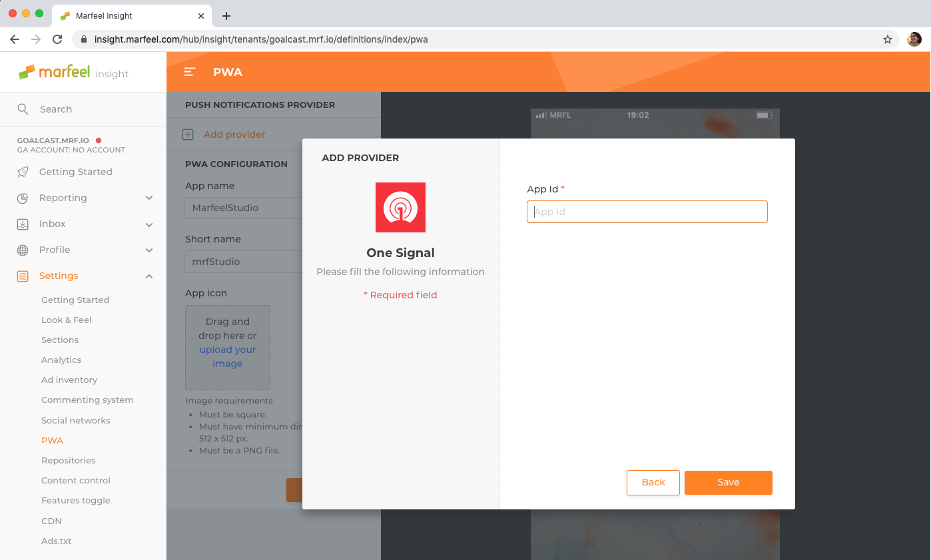Click the Profile label in sidebar
Image resolution: width=931 pixels, height=560 pixels.
[x=55, y=250]
